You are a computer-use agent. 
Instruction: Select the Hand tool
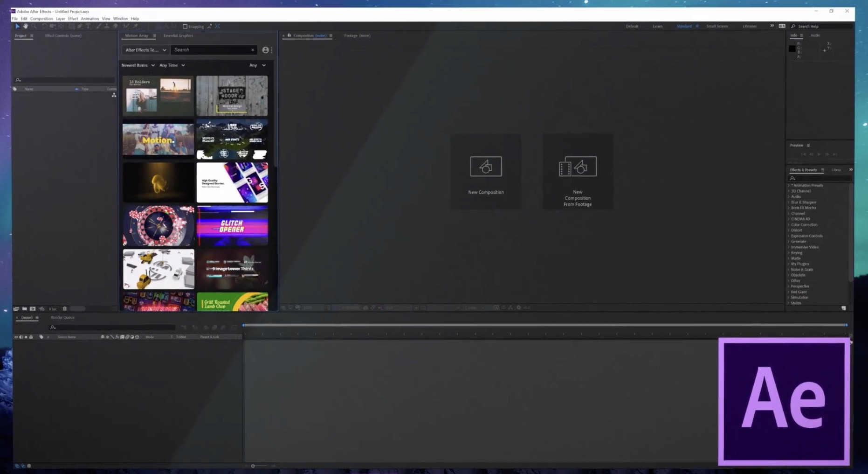click(26, 26)
